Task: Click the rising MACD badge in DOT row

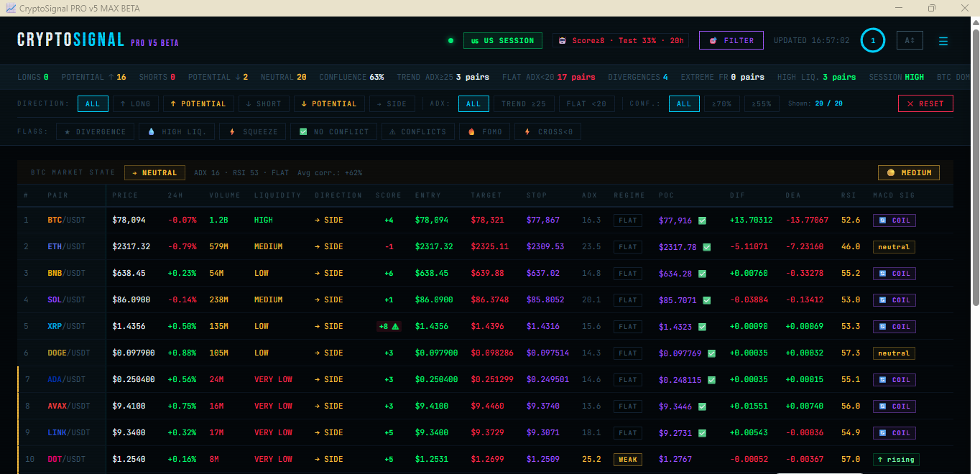Action: click(x=896, y=460)
